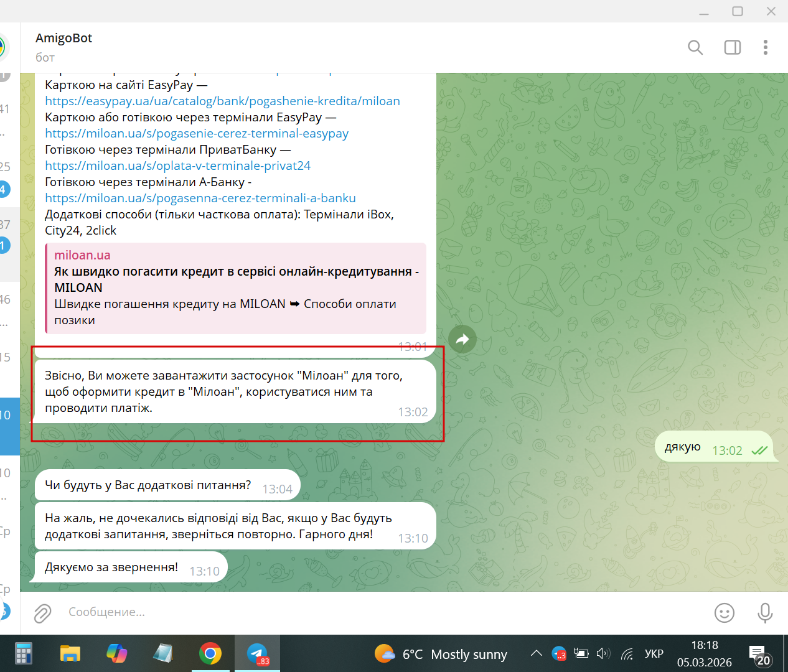
Task: Maximize the Telegram window
Action: click(x=738, y=11)
